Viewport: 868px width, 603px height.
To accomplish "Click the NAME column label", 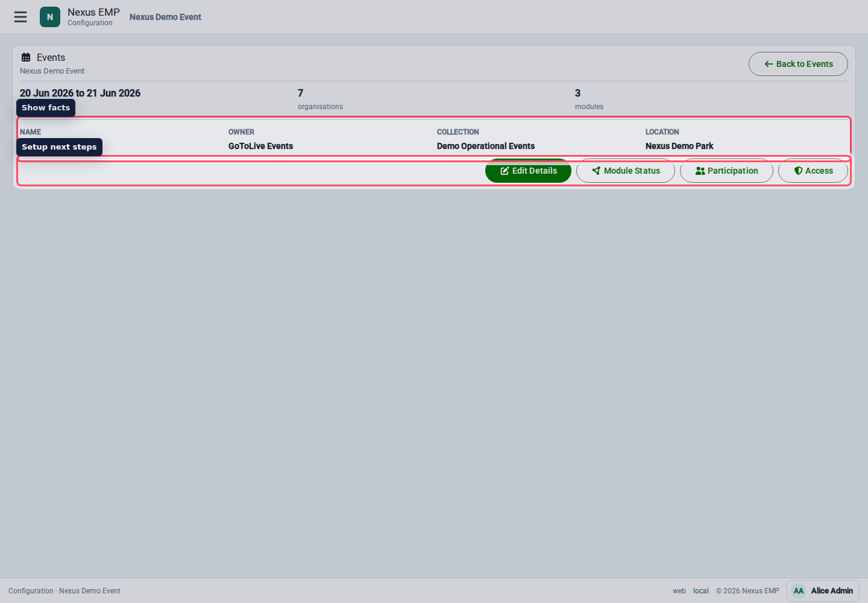I will 31,132.
